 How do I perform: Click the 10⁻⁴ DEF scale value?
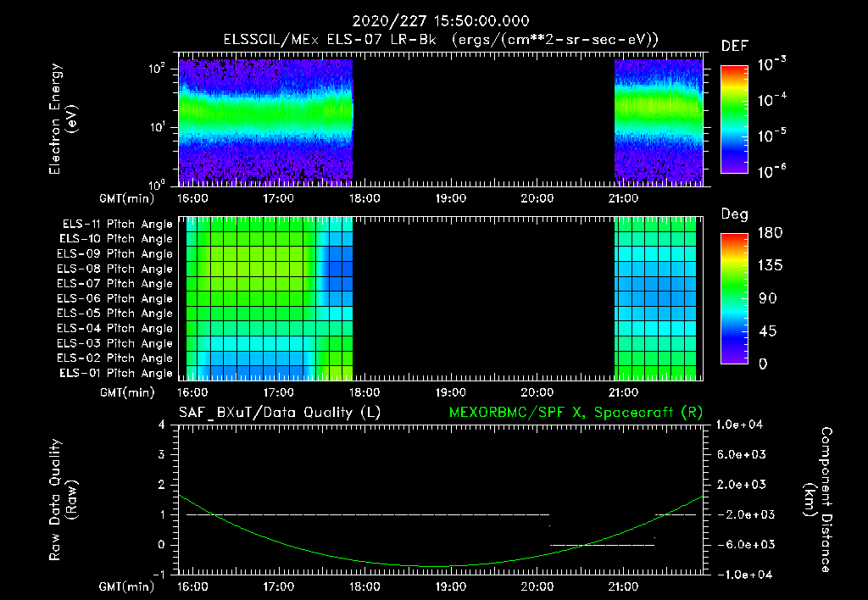click(771, 100)
